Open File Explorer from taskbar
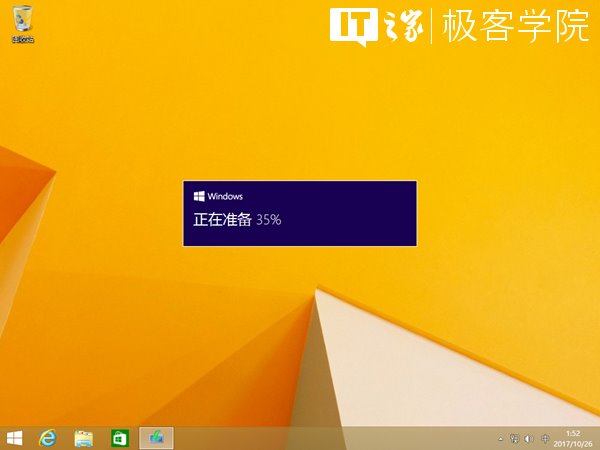The image size is (600, 450). [x=83, y=439]
